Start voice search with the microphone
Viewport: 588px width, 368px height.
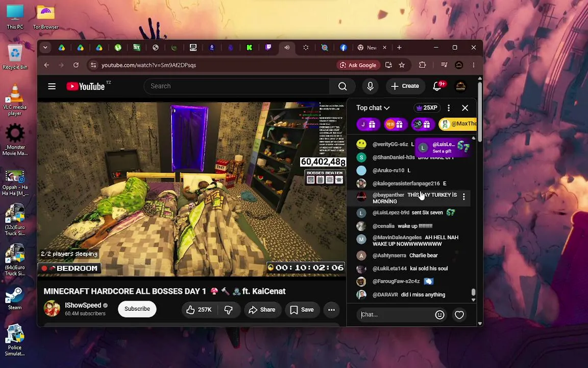pos(370,86)
